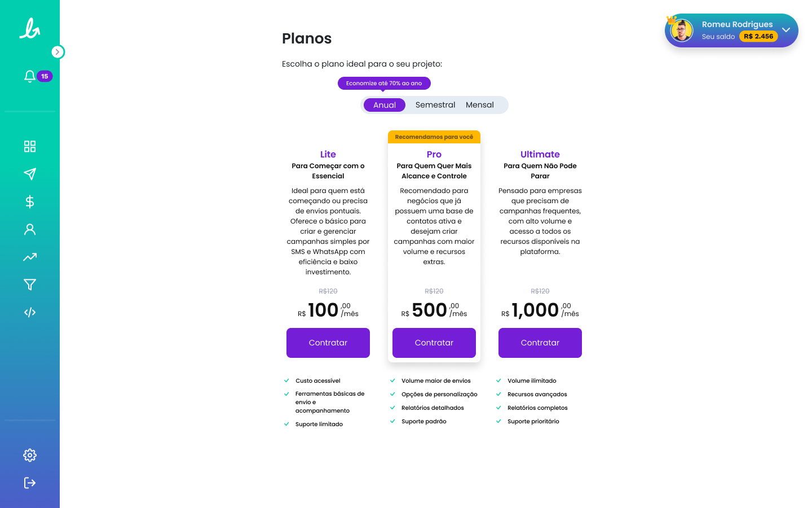
Task: Switch billing period to Semestral
Action: [435, 105]
